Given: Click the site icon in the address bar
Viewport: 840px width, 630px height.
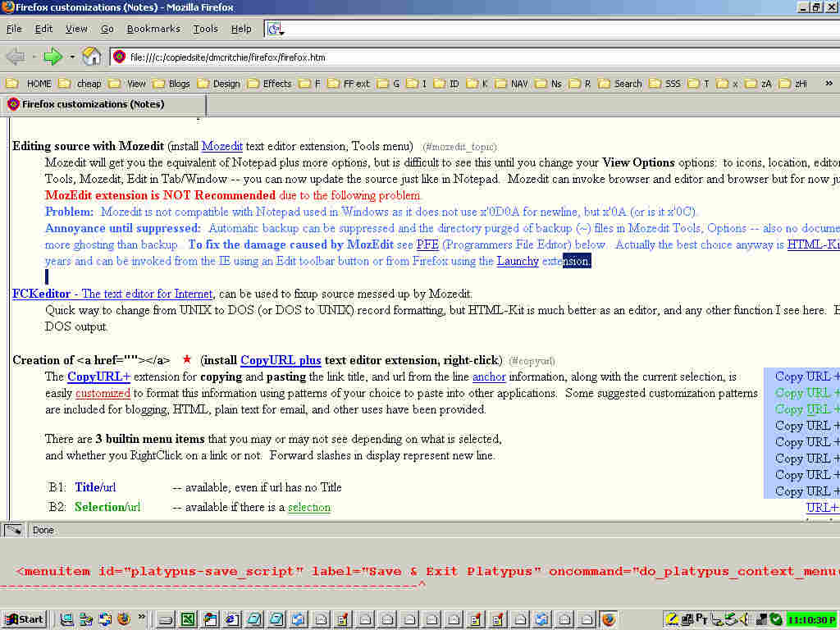Looking at the screenshot, I should [120, 57].
